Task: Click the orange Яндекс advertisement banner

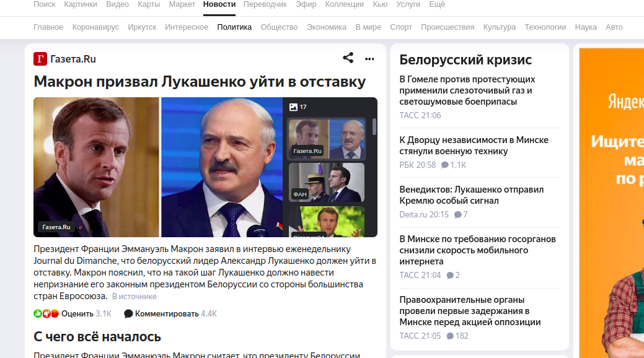Action: tap(612, 203)
